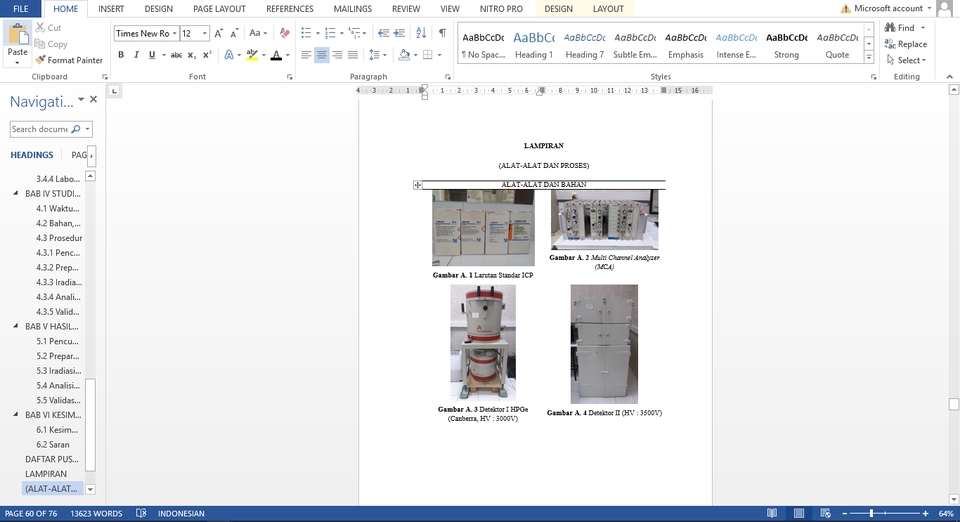This screenshot has width=960, height=522.
Task: Jump to the DAFTAR PUS... heading
Action: [53, 459]
